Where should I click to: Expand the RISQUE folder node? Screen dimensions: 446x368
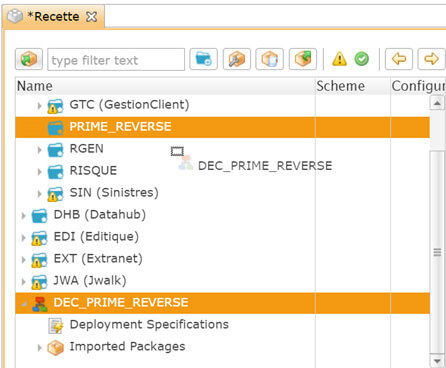[39, 172]
